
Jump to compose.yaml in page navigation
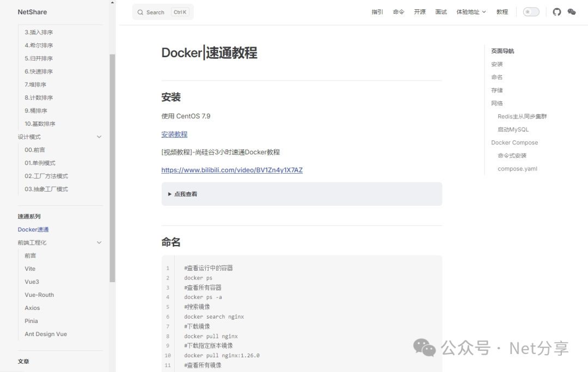pyautogui.click(x=518, y=169)
